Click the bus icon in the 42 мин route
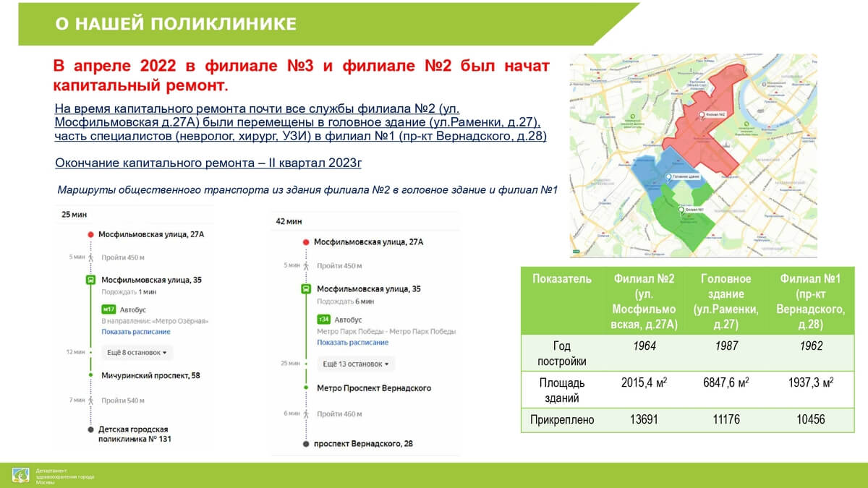 pos(305,289)
